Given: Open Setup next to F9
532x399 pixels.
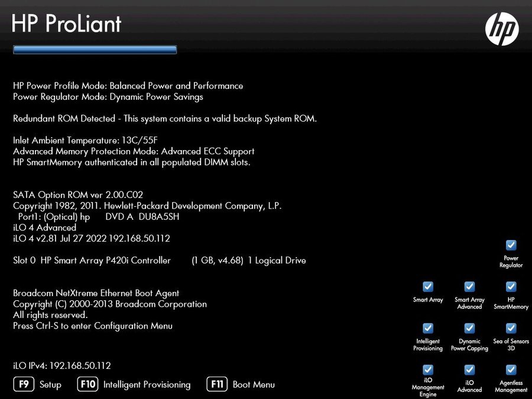Looking at the screenshot, I should point(50,384).
